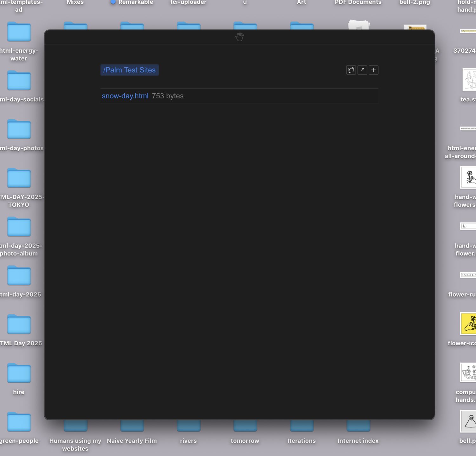This screenshot has height=456, width=476.
Task: Select the hand-with-flowers image thumbnail
Action: 469,178
